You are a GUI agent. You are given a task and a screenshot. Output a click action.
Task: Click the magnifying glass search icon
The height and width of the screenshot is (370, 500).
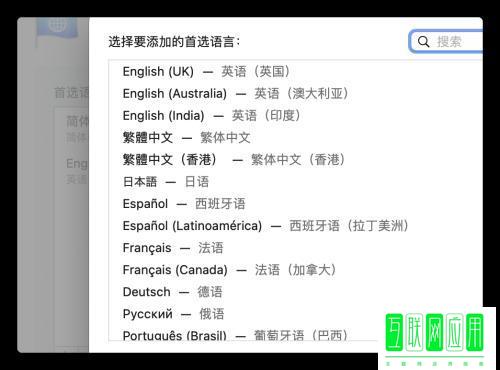[423, 42]
